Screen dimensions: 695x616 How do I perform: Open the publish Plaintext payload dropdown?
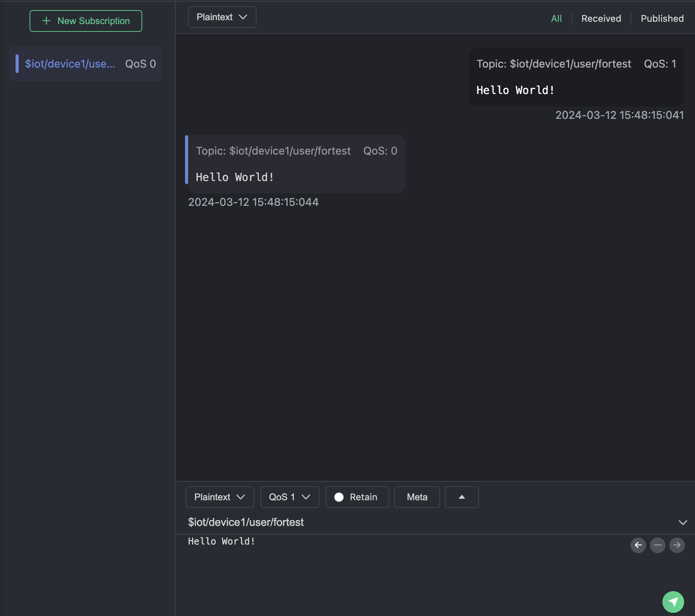(x=220, y=497)
